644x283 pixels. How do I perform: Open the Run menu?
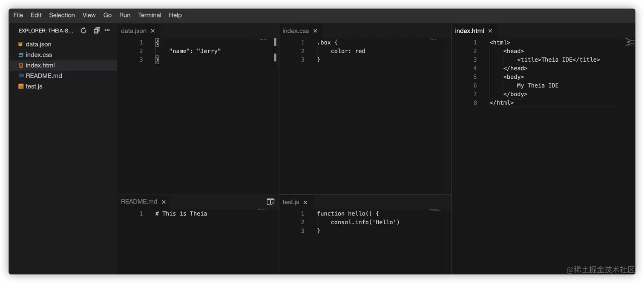(x=124, y=15)
